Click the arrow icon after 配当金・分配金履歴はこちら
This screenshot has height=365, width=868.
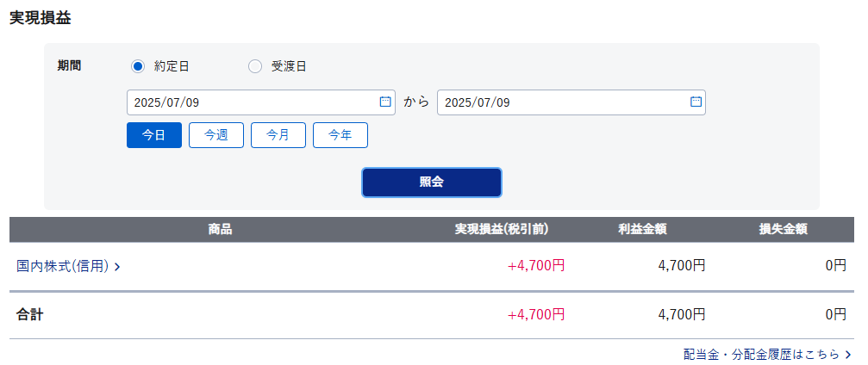(848, 355)
